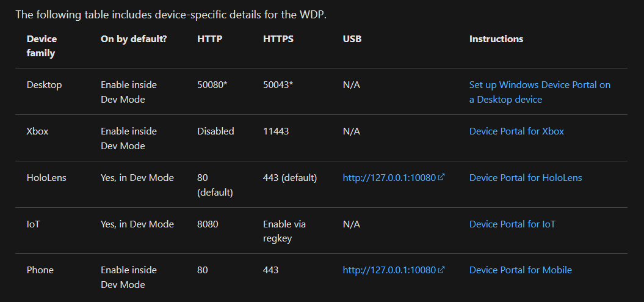Click the Enable via regkey cell

tap(284, 231)
